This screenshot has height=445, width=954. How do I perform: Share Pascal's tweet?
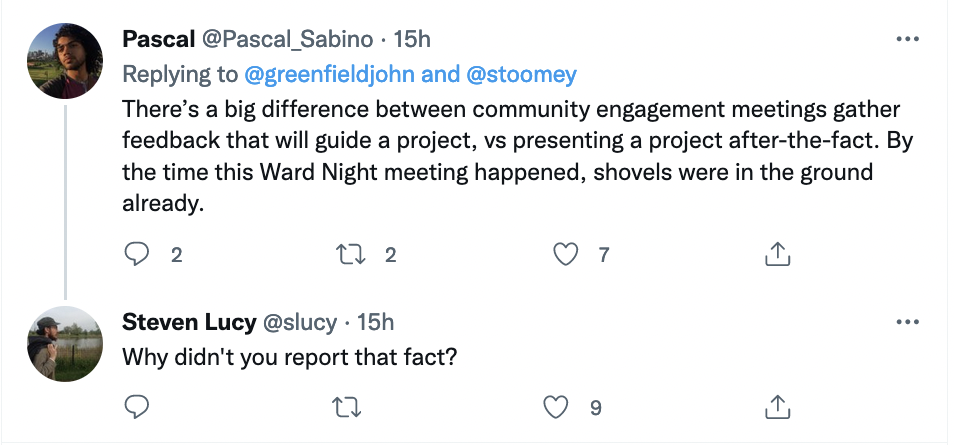tap(777, 255)
